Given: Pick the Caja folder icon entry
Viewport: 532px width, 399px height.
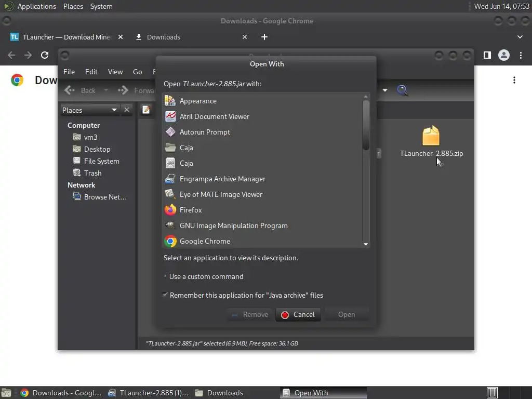Looking at the screenshot, I should (170, 148).
